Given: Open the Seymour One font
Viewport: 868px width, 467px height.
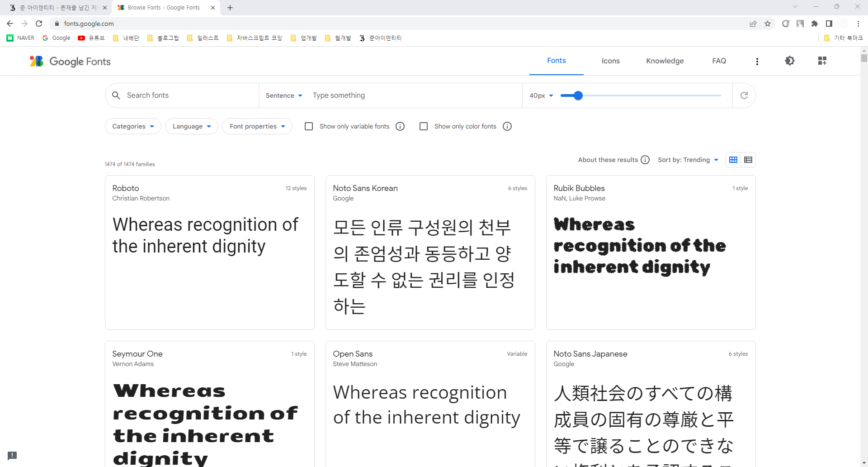Looking at the screenshot, I should 210,404.
